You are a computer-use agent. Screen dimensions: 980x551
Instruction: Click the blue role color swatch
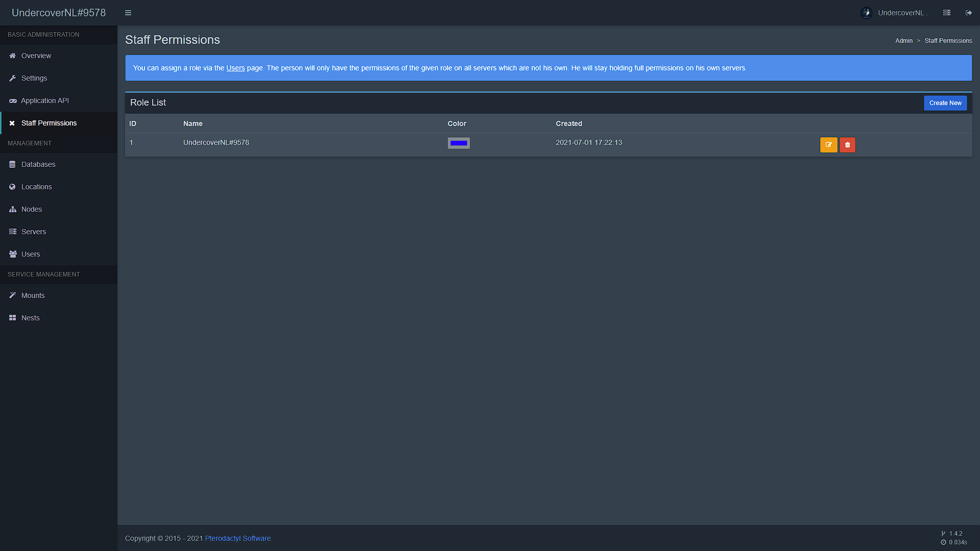click(458, 143)
